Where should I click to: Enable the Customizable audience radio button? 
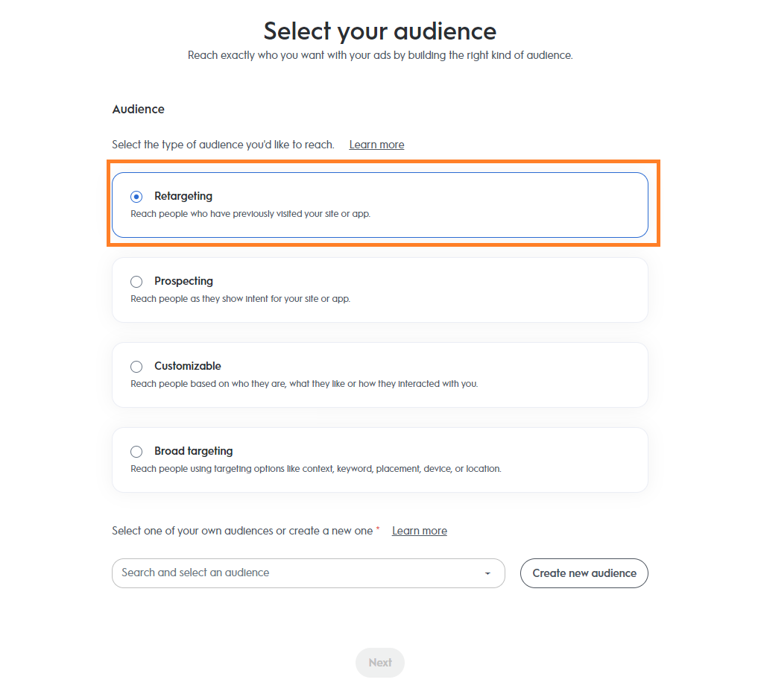136,367
